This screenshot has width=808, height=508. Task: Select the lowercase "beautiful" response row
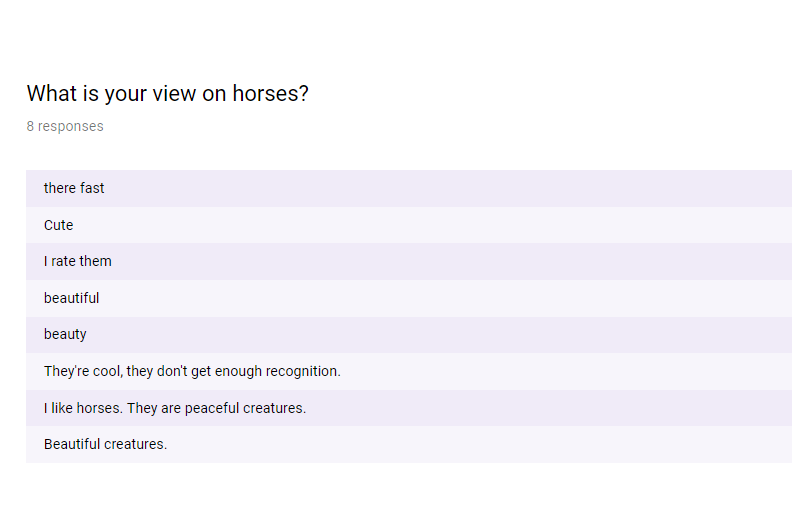(x=72, y=298)
